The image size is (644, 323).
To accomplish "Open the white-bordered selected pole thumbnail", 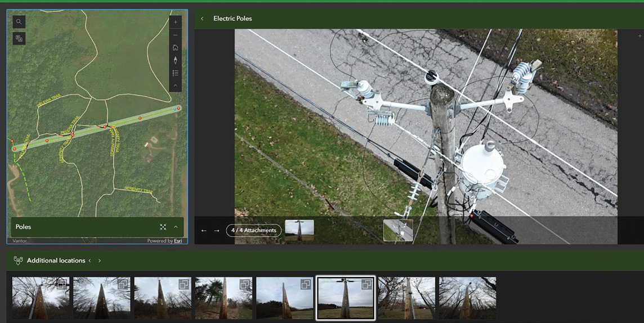I will (x=346, y=298).
